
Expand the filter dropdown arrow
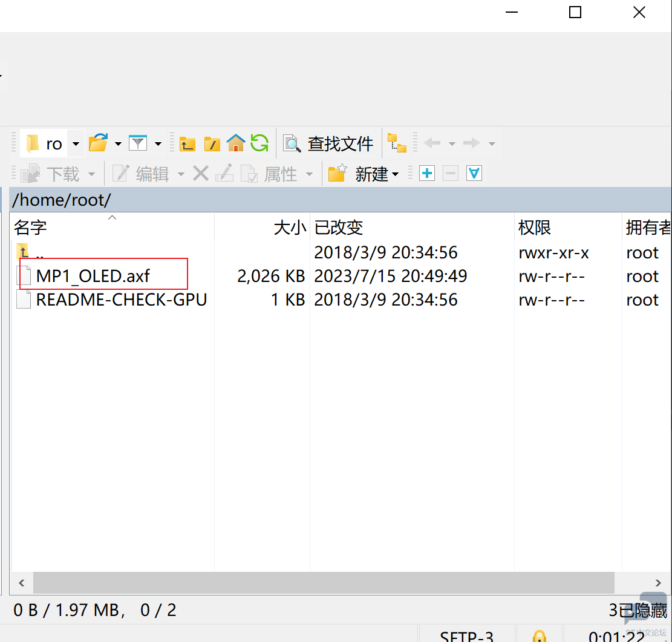158,143
